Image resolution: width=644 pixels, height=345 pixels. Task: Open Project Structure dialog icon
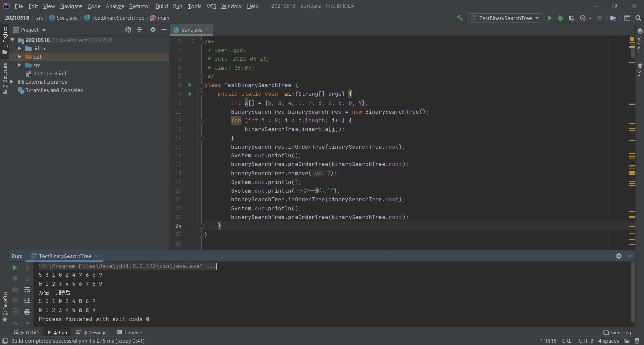[613, 18]
